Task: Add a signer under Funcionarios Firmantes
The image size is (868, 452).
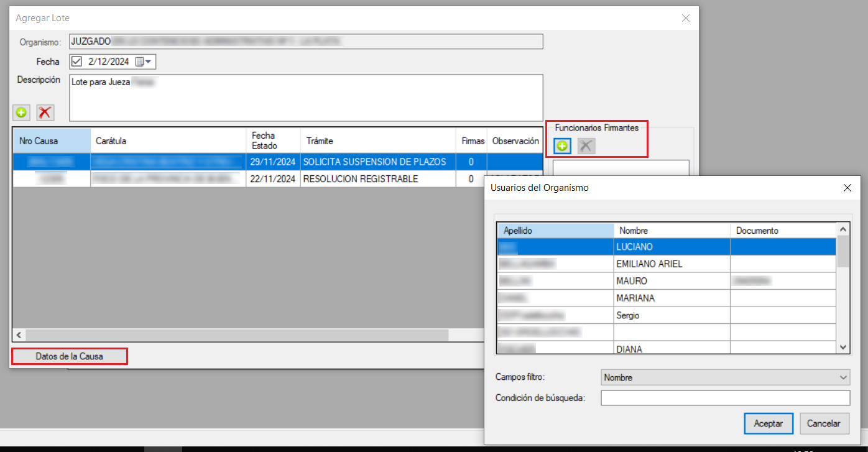Action: (563, 146)
